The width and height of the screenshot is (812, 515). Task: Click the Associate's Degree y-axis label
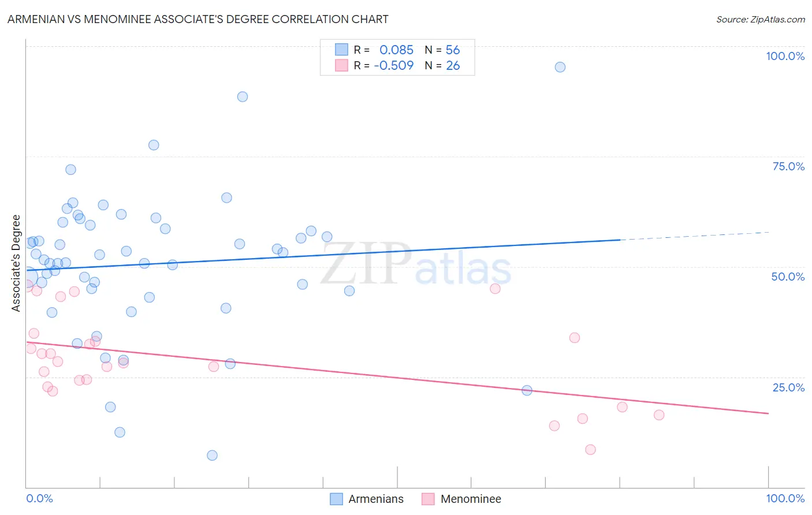tap(16, 263)
